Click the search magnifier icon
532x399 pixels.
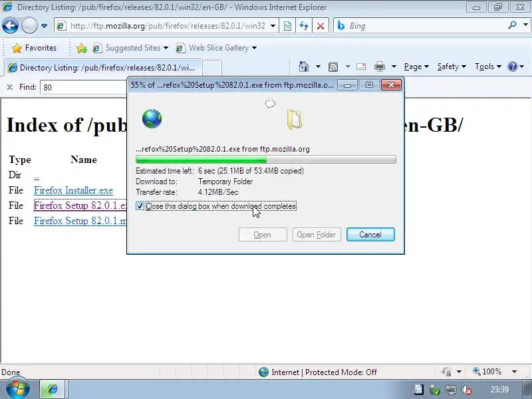[512, 25]
